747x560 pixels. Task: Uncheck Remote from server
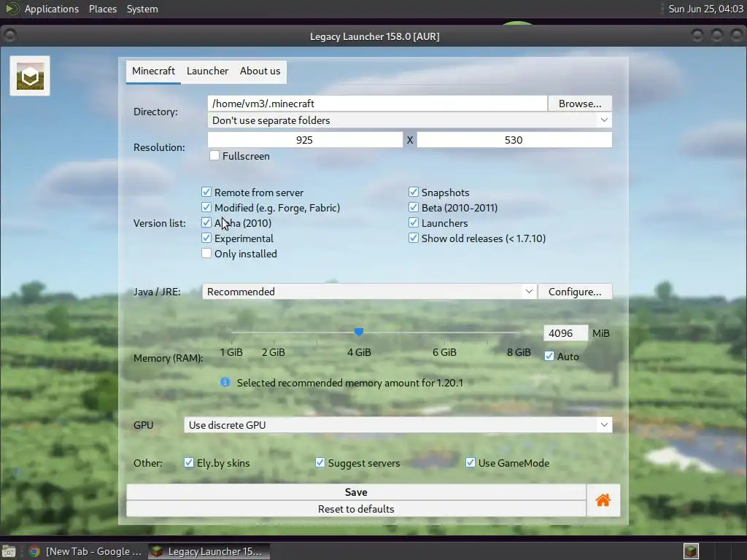pyautogui.click(x=206, y=192)
